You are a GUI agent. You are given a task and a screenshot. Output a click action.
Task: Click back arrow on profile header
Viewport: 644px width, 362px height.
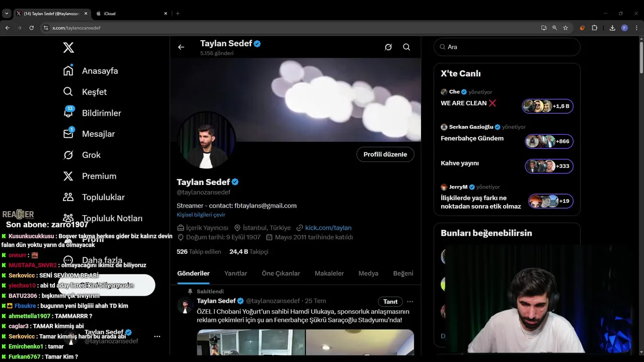[x=181, y=47]
